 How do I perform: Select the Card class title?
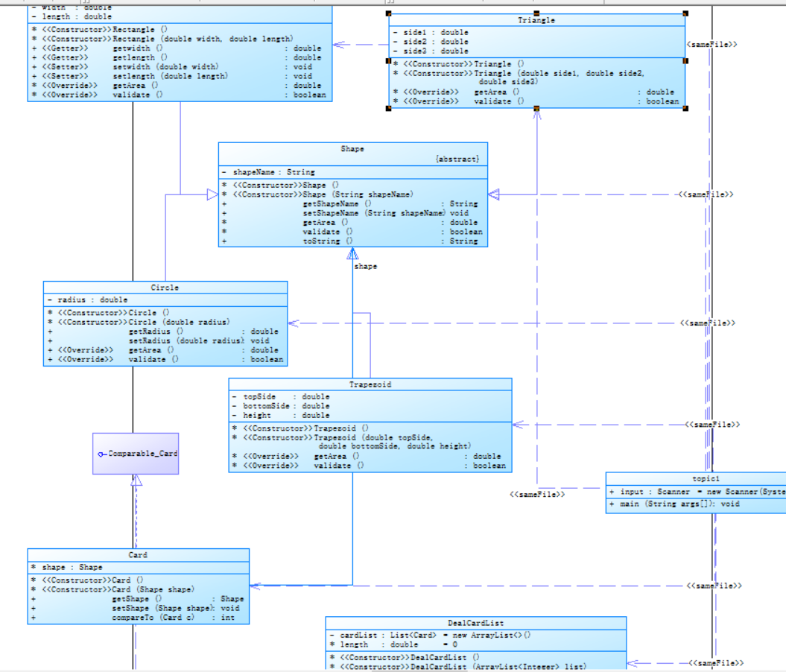[x=138, y=555]
